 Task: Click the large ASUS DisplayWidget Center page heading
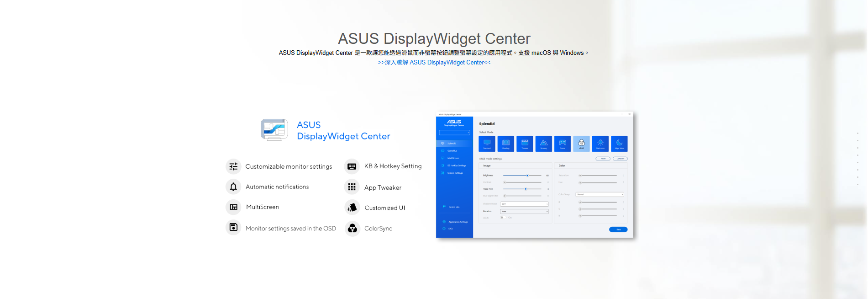pyautogui.click(x=434, y=39)
